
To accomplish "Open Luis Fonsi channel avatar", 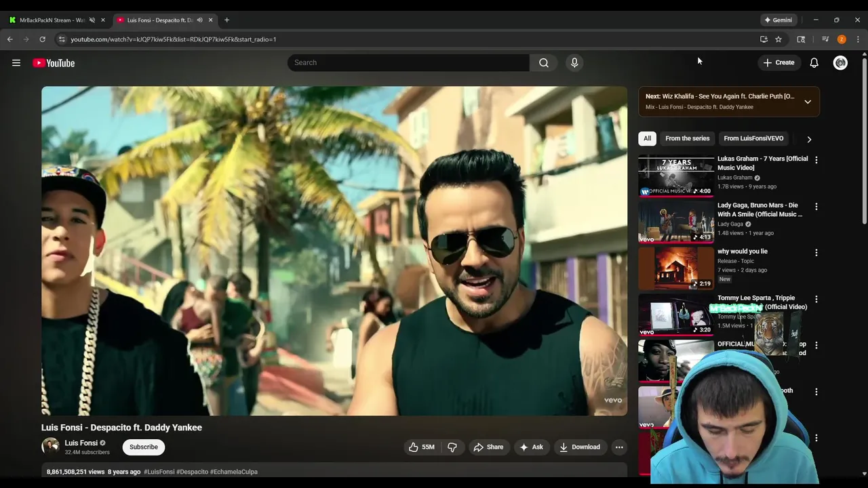I will click(x=50, y=446).
